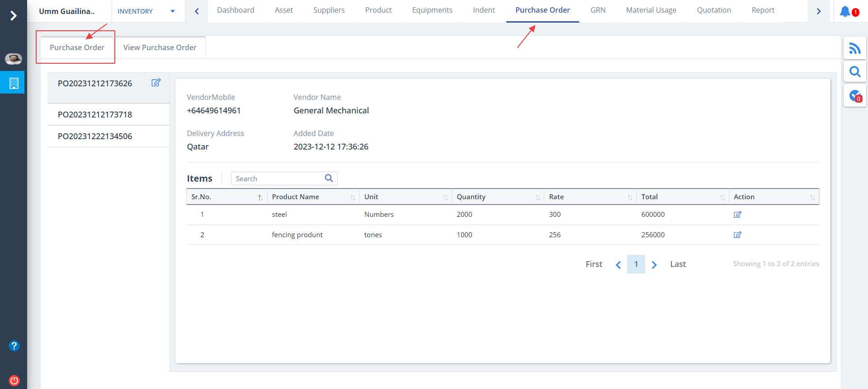868x389 pixels.
Task: Click the help question mark icon
Action: coord(14,346)
